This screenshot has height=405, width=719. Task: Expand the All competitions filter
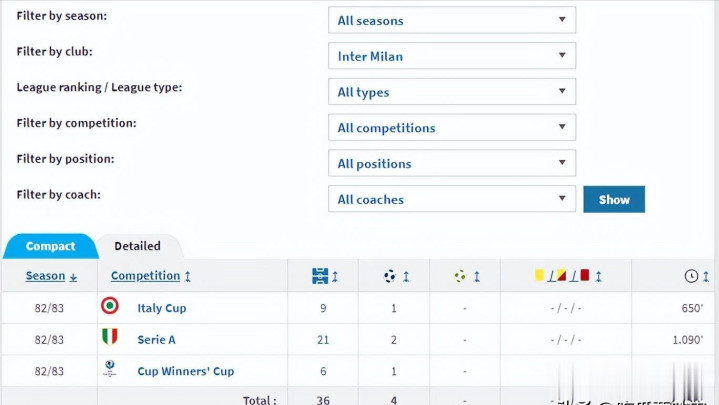[452, 128]
